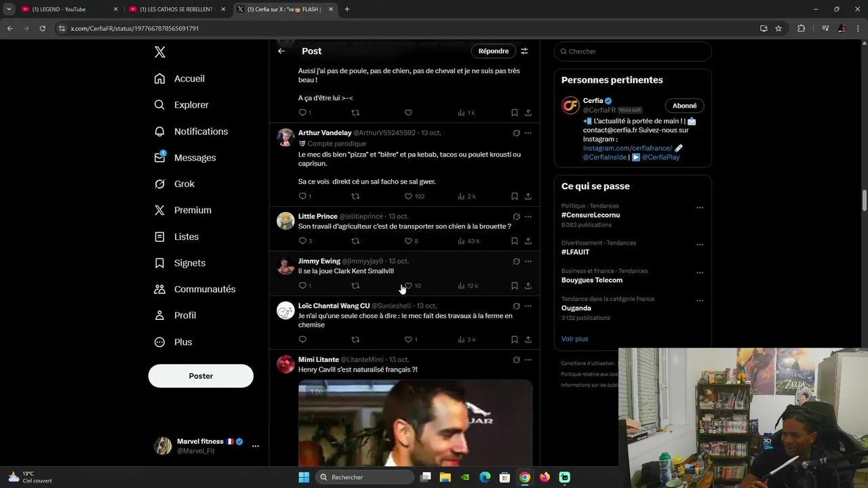The image size is (868, 488).
Task: Open Signets in sidebar
Action: pyautogui.click(x=180, y=263)
